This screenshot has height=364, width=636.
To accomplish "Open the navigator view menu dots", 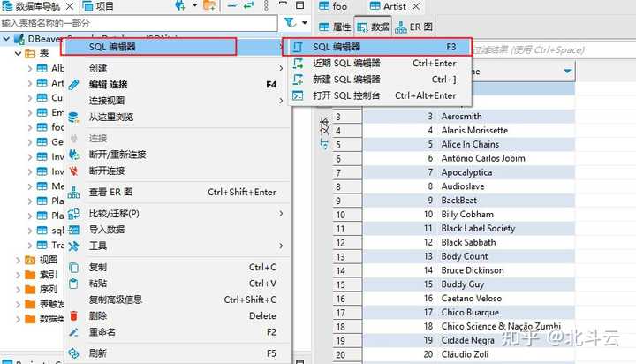I will pos(266,5).
